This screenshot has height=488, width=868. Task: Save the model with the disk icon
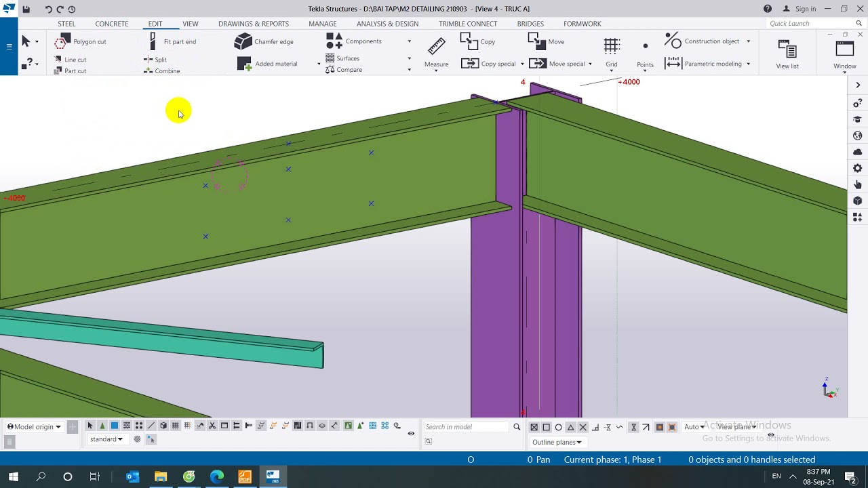[x=26, y=9]
